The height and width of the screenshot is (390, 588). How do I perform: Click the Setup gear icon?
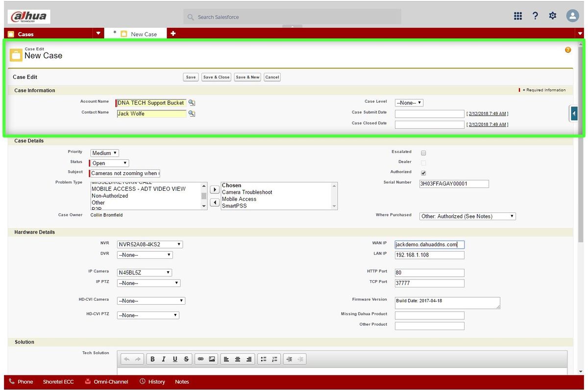coord(553,16)
